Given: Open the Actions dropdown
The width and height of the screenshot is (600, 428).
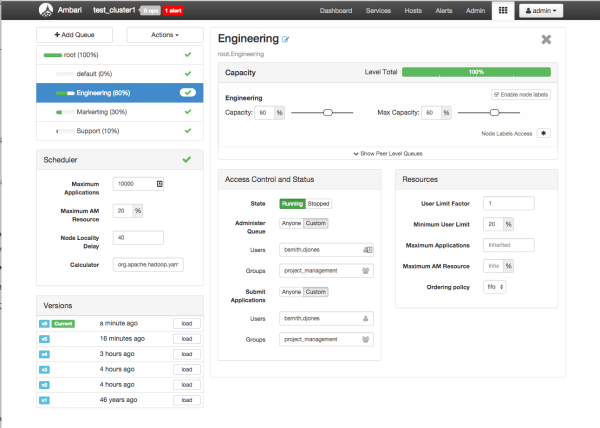Looking at the screenshot, I should (x=165, y=35).
